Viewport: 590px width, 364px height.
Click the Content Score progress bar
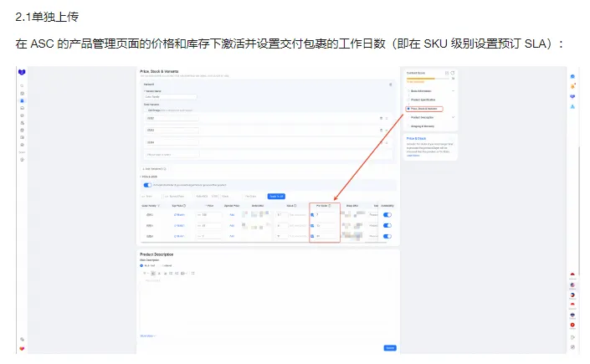tap(429, 79)
